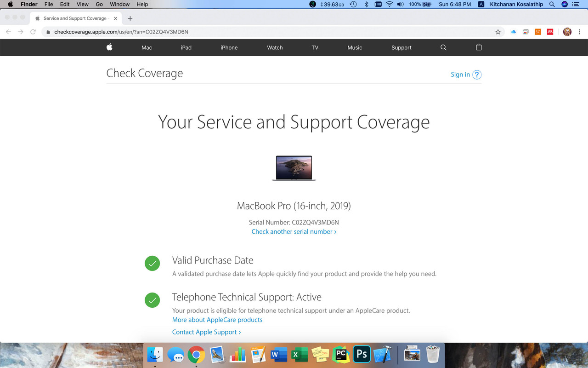Go back to previous page
588x368 pixels.
tap(8, 32)
